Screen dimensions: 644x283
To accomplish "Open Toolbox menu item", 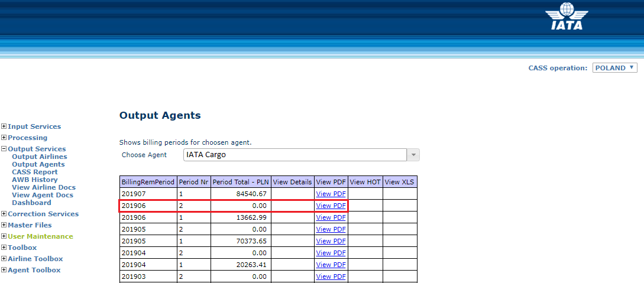I will [x=22, y=248].
